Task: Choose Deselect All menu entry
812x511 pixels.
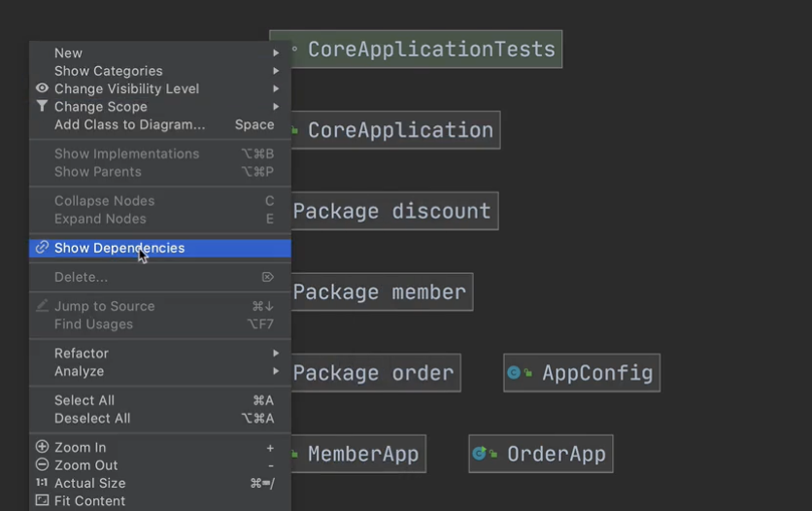Action: [92, 419]
